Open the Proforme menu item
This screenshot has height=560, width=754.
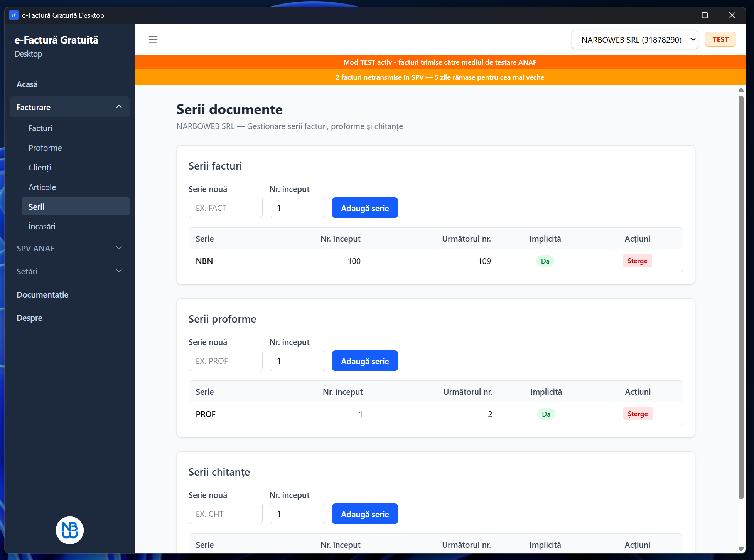pyautogui.click(x=45, y=148)
